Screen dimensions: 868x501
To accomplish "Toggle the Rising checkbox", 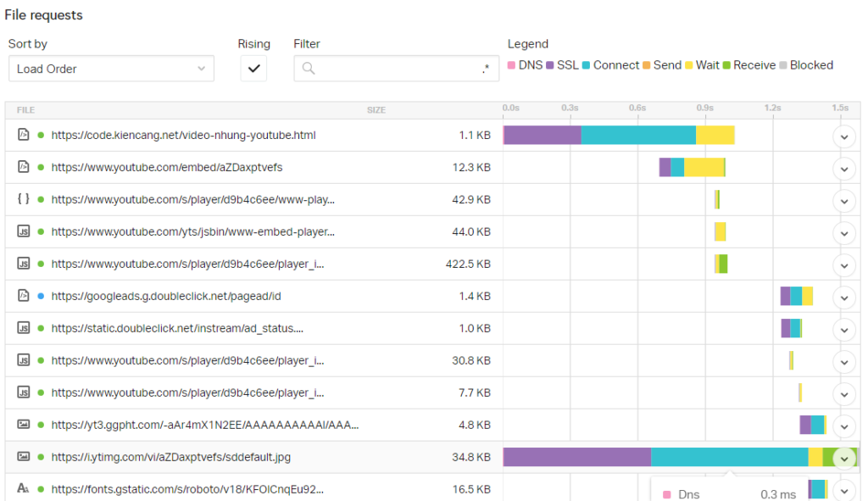I will coord(253,69).
